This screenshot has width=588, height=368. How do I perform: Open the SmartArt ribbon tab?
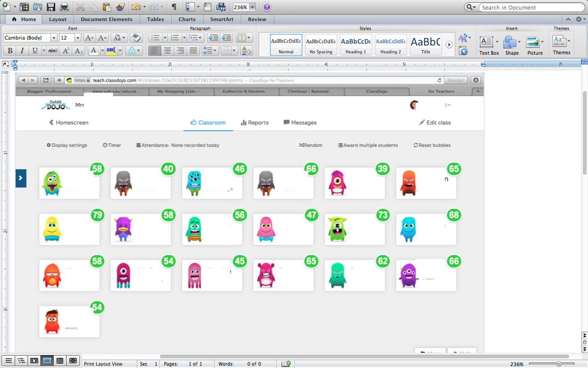pyautogui.click(x=221, y=19)
